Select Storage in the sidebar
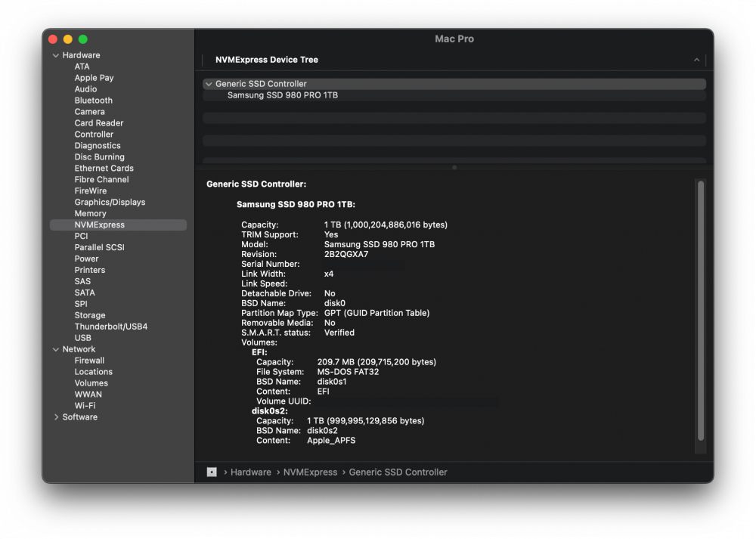Screen dimensions: 756x539 pyautogui.click(x=90, y=315)
